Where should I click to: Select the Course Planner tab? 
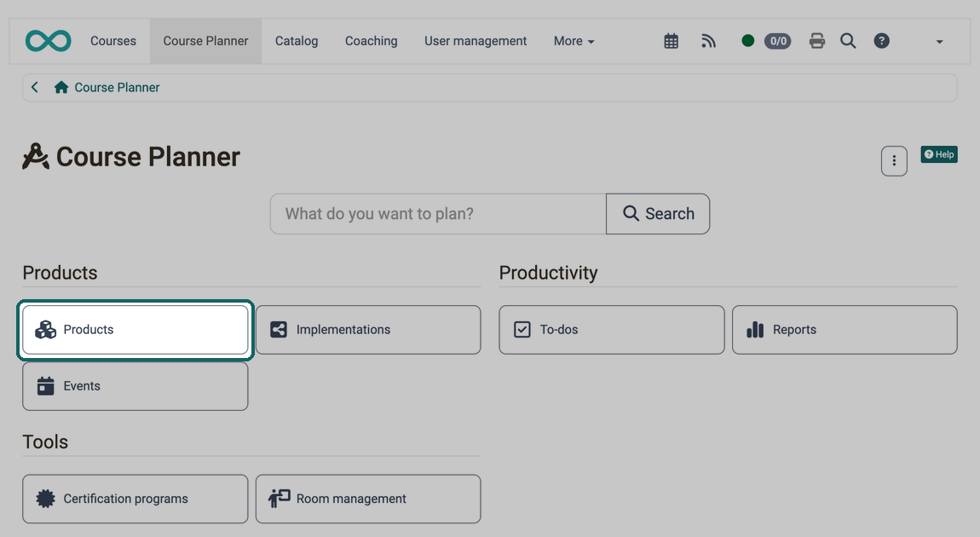pyautogui.click(x=205, y=41)
